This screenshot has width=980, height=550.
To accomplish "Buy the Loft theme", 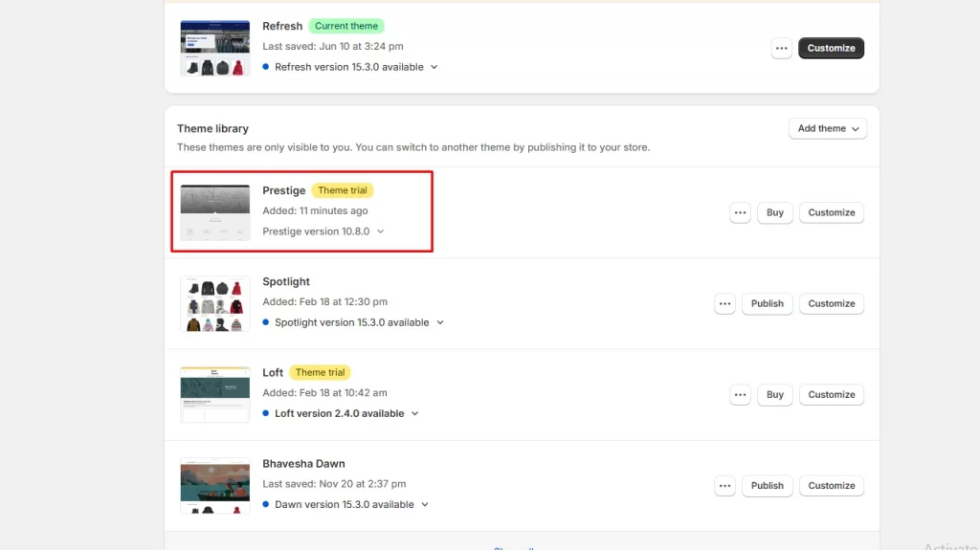I will coord(775,394).
